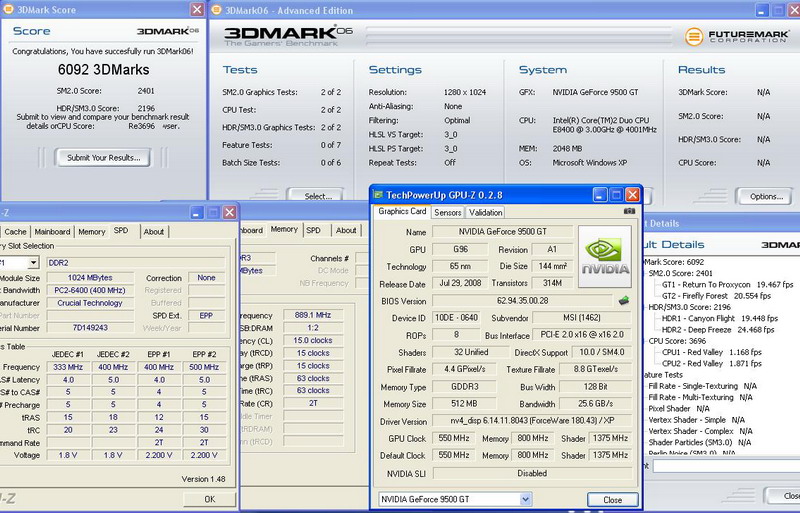Click the serial number 7D149243 field
Viewport: 800px width, 513px height.
pyautogui.click(x=90, y=328)
